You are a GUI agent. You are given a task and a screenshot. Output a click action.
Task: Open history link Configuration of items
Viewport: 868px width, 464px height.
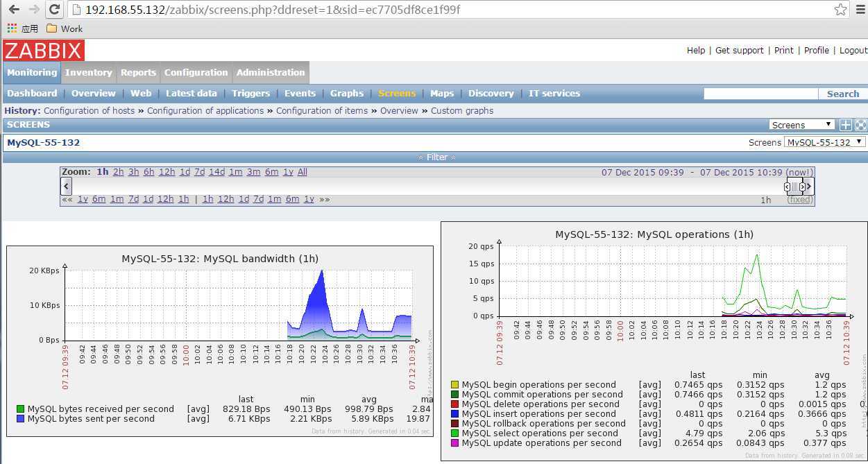(322, 110)
